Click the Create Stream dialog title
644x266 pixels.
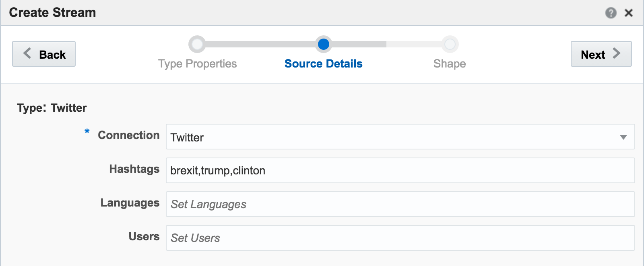[52, 13]
